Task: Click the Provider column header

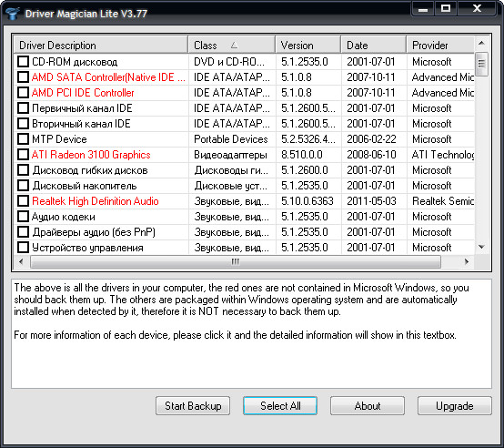Action: point(440,45)
